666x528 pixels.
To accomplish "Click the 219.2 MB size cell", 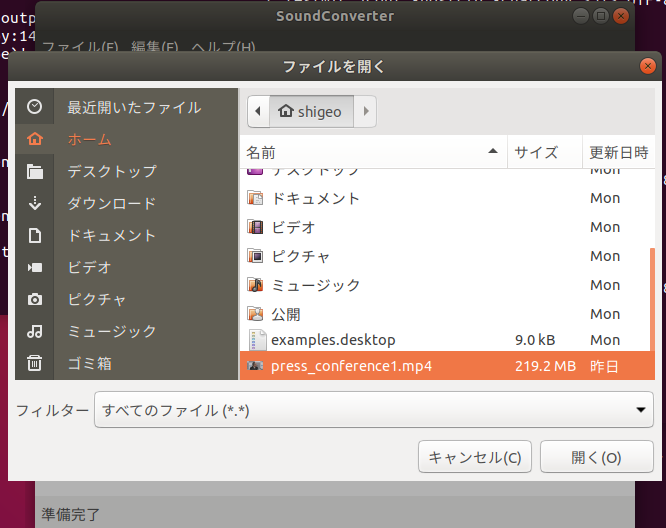I will point(545,366).
